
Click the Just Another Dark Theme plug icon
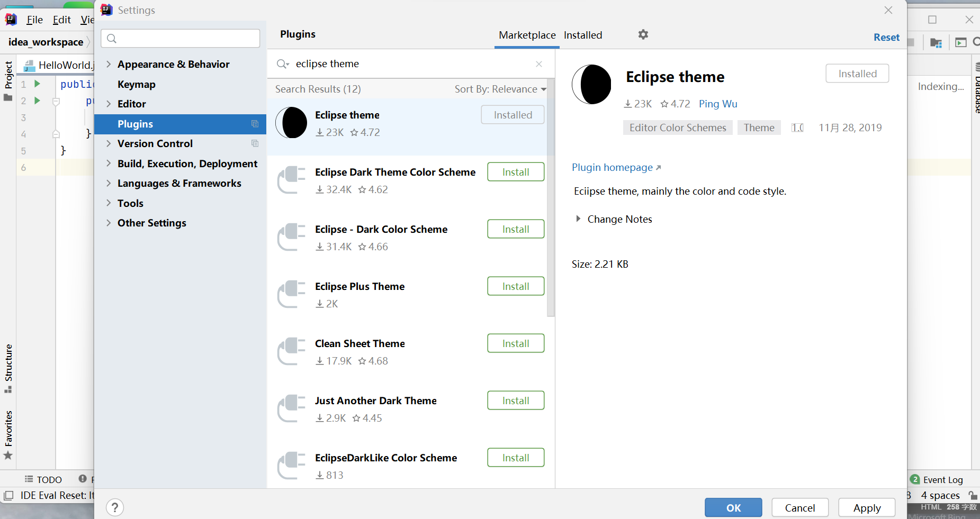(x=291, y=408)
